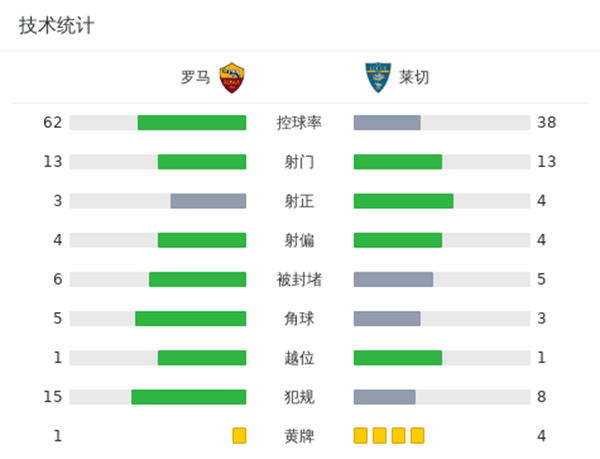Click Lecce's first yellow card icon

[x=361, y=436]
